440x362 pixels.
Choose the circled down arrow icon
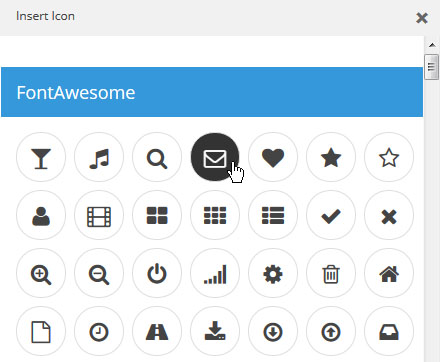pos(273,331)
